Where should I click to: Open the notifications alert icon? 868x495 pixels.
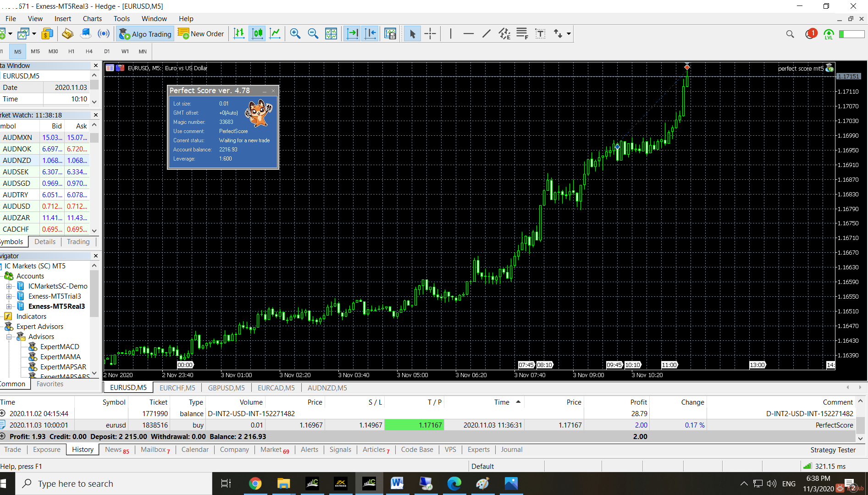(x=811, y=34)
